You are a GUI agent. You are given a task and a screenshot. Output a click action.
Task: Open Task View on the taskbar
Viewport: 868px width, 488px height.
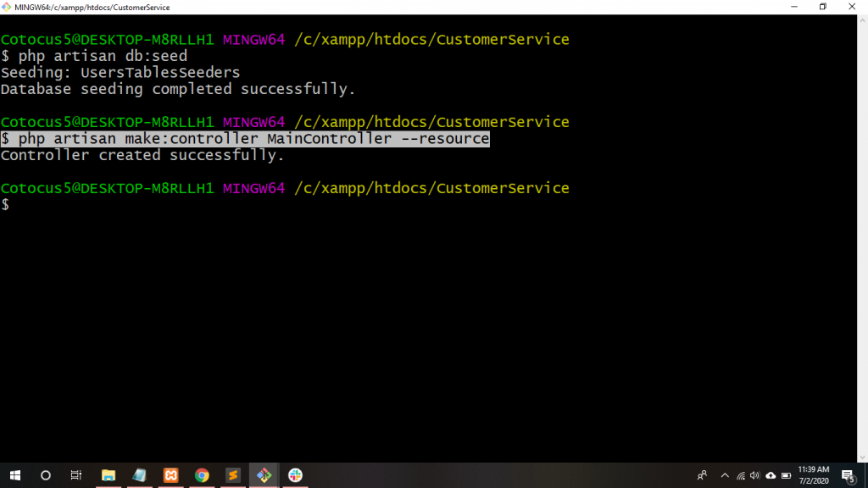(75, 475)
